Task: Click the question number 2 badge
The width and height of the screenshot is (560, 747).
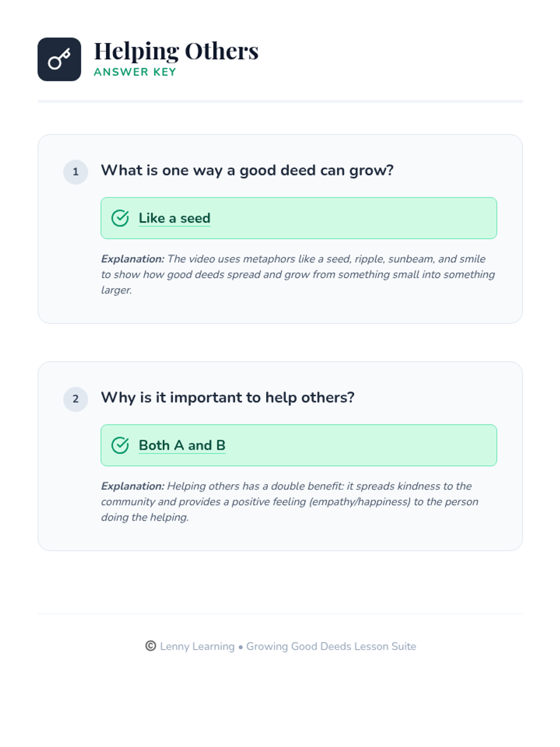Action: click(x=76, y=399)
